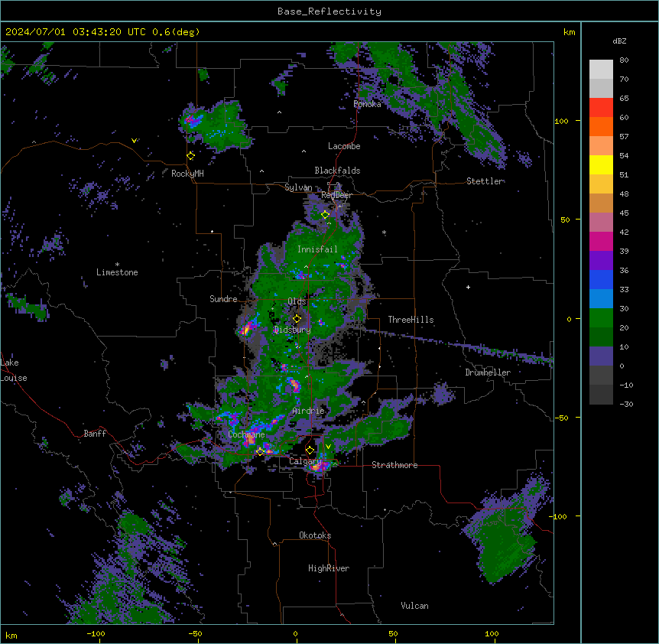Viewport: 659px width, 644px height.
Task: Click the km unit label at bottom left
Action: pos(11,636)
